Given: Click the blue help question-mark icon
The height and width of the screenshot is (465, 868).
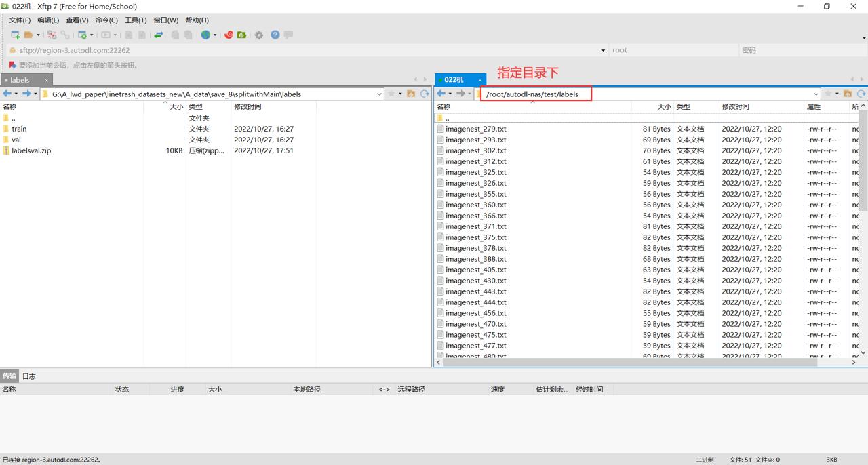Looking at the screenshot, I should pos(275,35).
